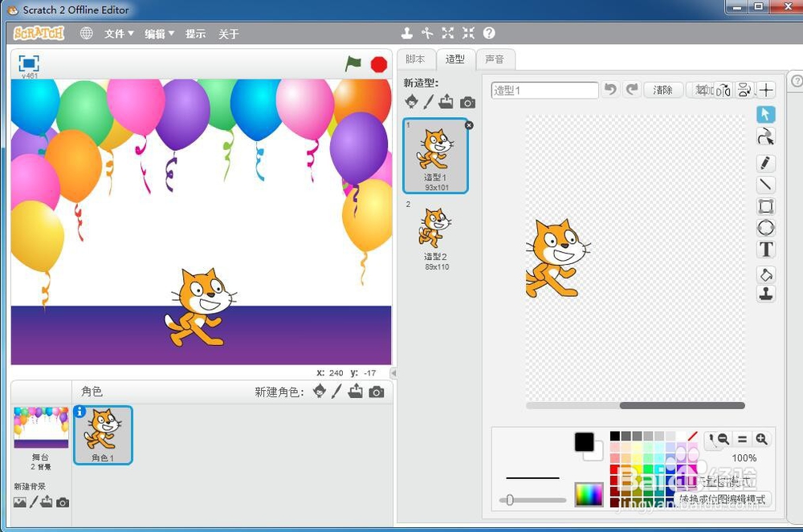
Task: Select the paint bucket Fill tool
Action: click(x=765, y=274)
